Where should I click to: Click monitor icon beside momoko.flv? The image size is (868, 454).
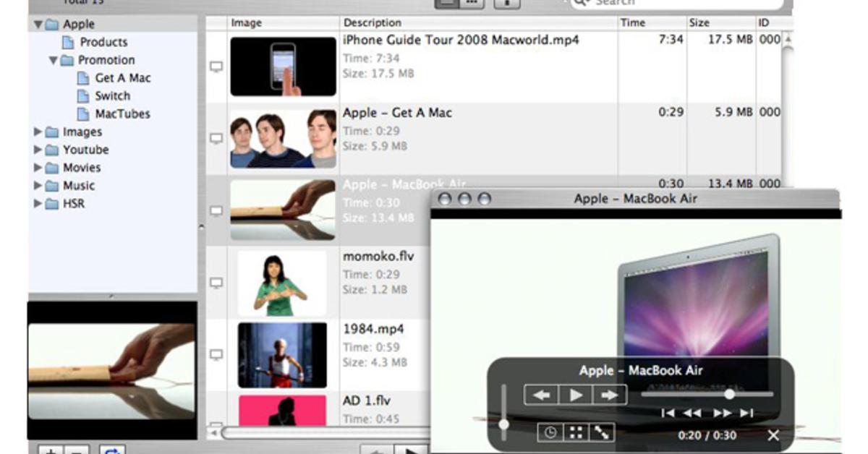pos(216,283)
